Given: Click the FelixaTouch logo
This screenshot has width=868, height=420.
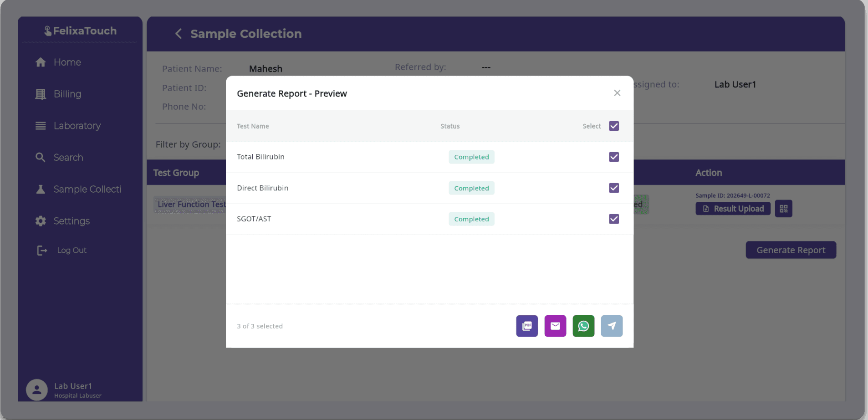Looking at the screenshot, I should 81,31.
